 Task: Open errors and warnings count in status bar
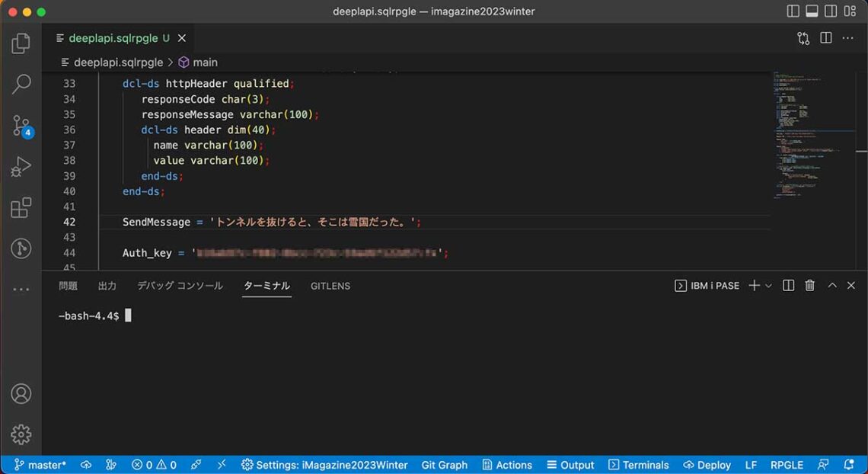click(x=154, y=465)
